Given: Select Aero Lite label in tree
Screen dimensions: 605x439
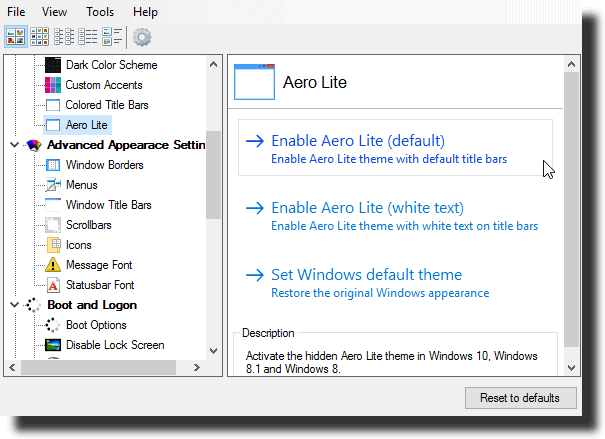Looking at the screenshot, I should pos(86,125).
